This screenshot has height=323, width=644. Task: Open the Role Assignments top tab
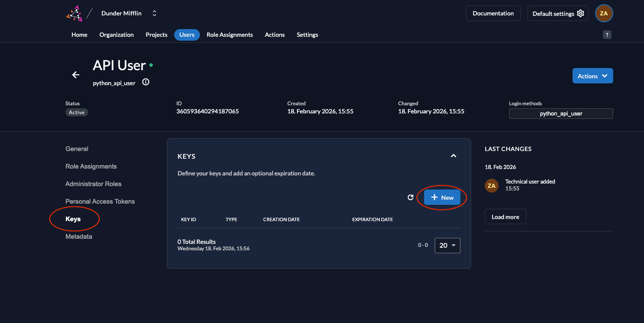click(229, 35)
